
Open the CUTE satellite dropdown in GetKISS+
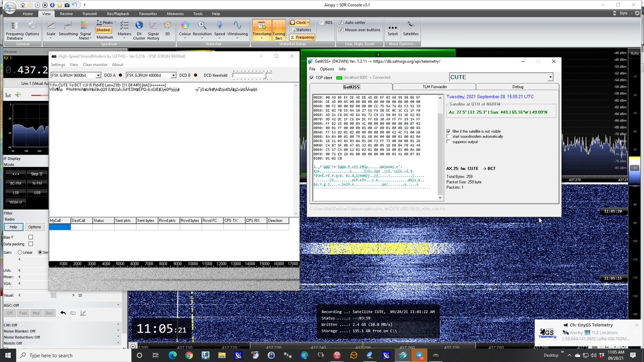click(x=550, y=77)
